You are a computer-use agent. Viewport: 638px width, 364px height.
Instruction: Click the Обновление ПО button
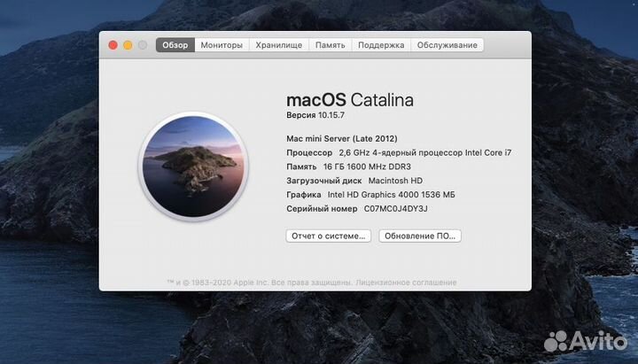click(420, 236)
